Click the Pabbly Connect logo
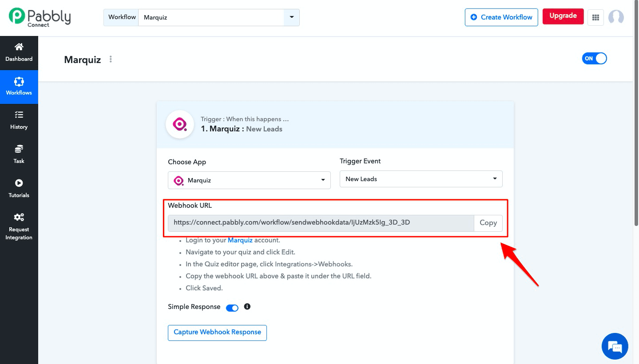 [x=40, y=17]
